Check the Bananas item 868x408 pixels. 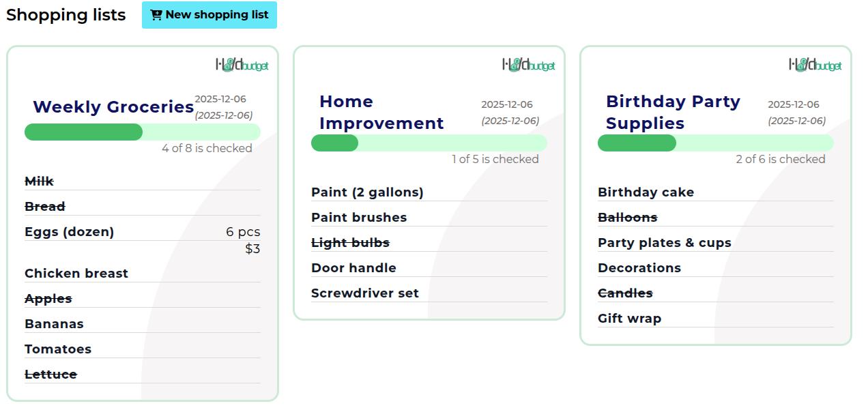(x=54, y=323)
